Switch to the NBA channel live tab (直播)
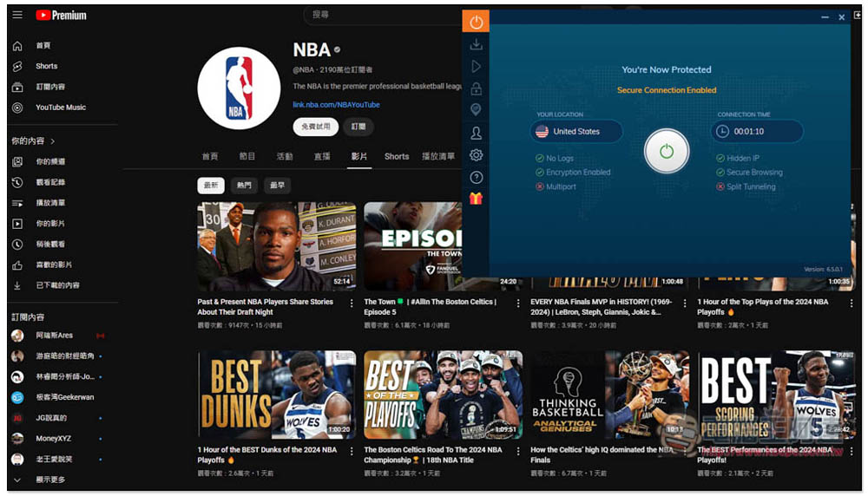Image resolution: width=868 pixels, height=496 pixels. (322, 156)
